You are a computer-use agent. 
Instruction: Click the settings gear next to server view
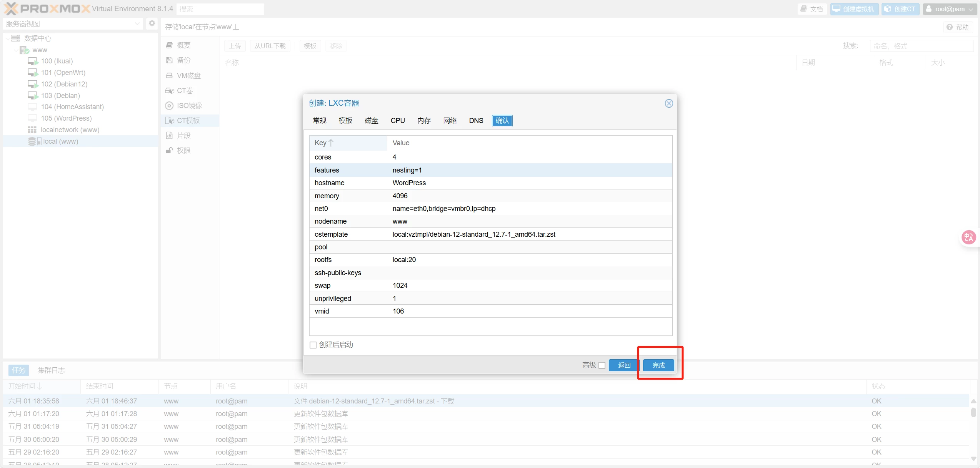tap(152, 23)
